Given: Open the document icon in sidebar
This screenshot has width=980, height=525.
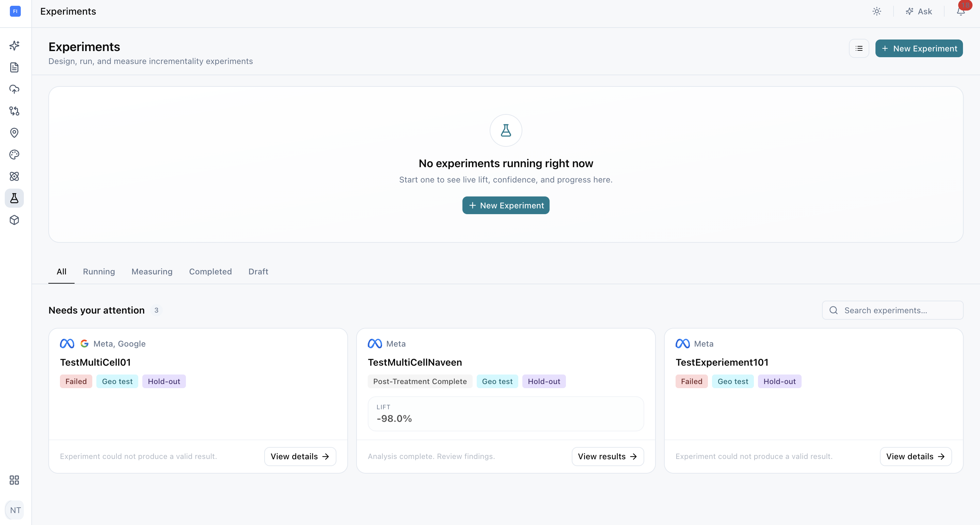Looking at the screenshot, I should 14,67.
